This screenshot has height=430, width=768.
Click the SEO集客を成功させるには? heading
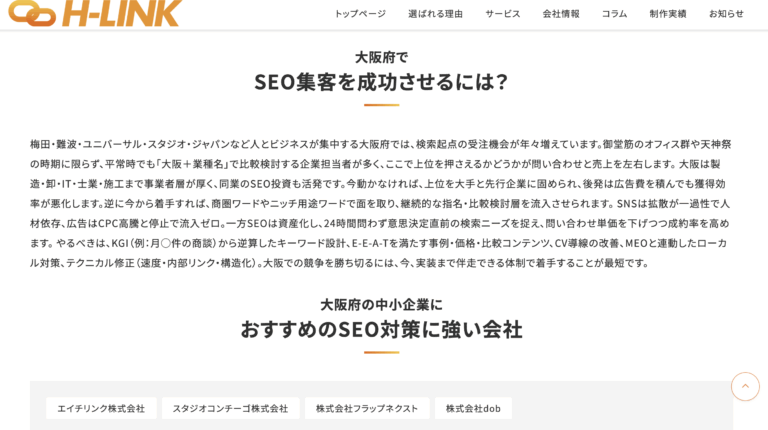click(x=381, y=81)
